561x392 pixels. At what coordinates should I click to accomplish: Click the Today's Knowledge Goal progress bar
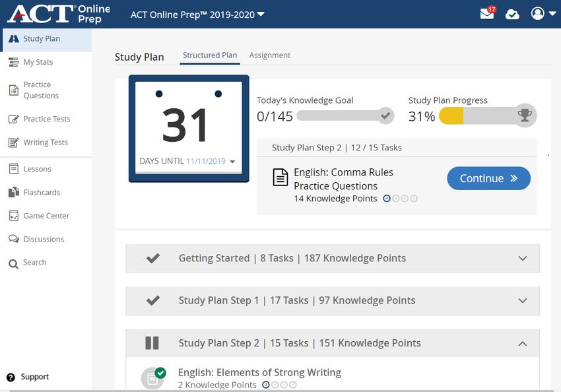[345, 115]
